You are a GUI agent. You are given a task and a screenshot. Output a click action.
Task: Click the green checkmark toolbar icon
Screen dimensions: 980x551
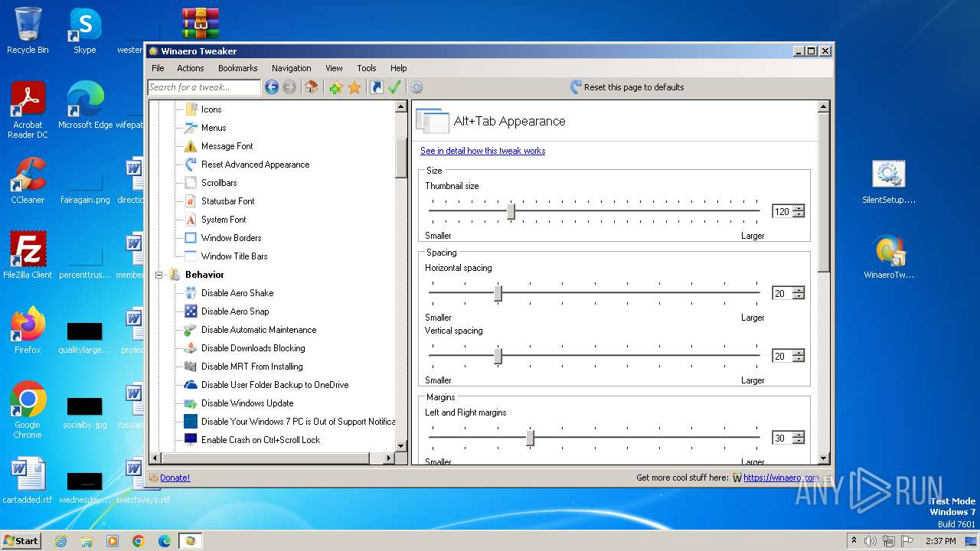click(394, 87)
